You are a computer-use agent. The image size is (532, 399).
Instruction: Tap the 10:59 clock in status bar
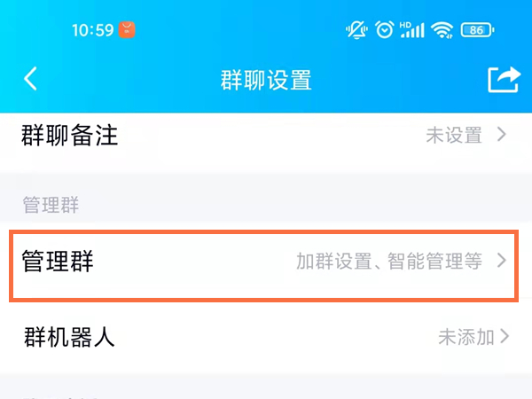[x=92, y=29]
